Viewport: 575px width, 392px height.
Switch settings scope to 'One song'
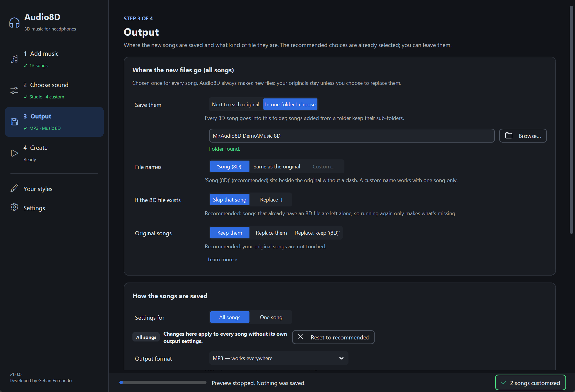(x=271, y=317)
